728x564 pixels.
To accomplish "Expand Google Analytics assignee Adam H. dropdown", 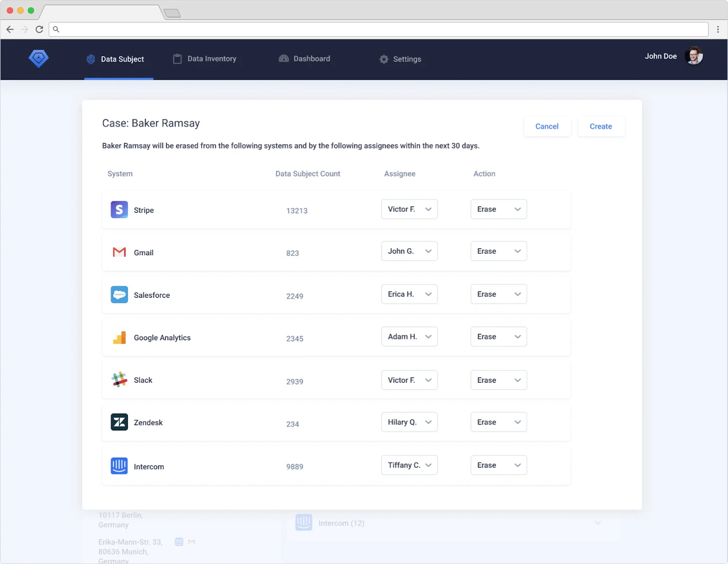I will 409,337.
